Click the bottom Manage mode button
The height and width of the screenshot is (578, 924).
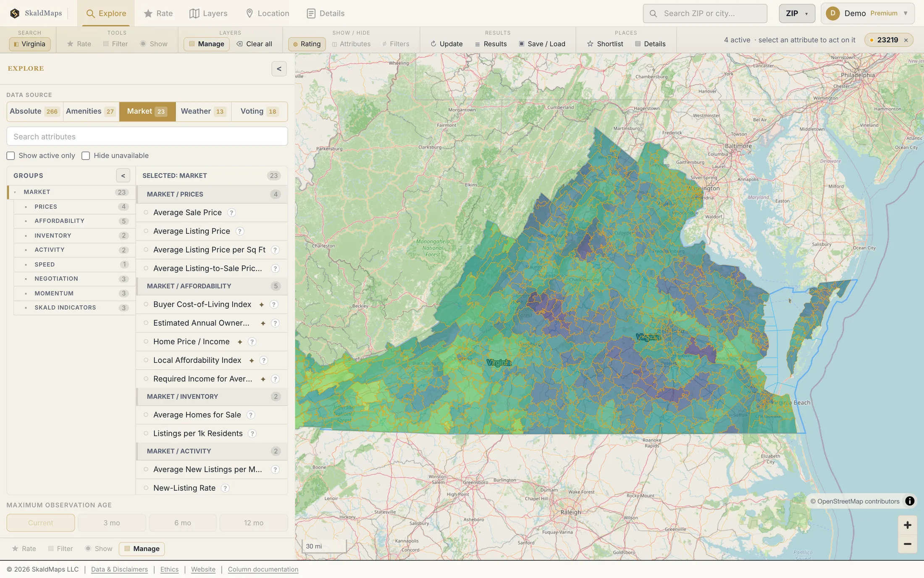tap(142, 549)
